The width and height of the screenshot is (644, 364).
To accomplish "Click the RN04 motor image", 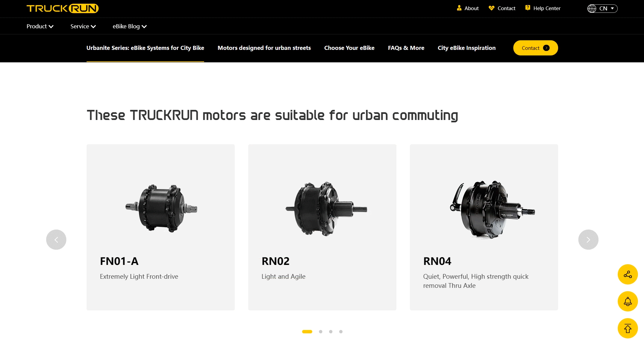I will [x=492, y=210].
